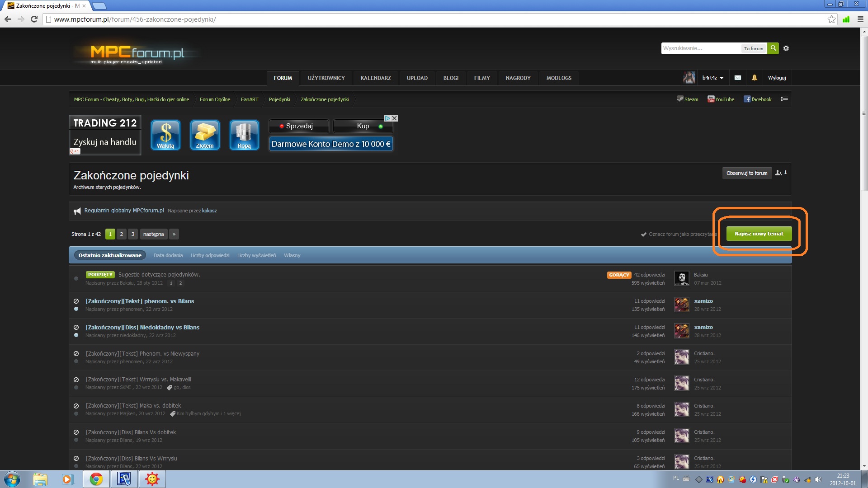
Task: Open Chrome taskbar icon
Action: (x=96, y=479)
